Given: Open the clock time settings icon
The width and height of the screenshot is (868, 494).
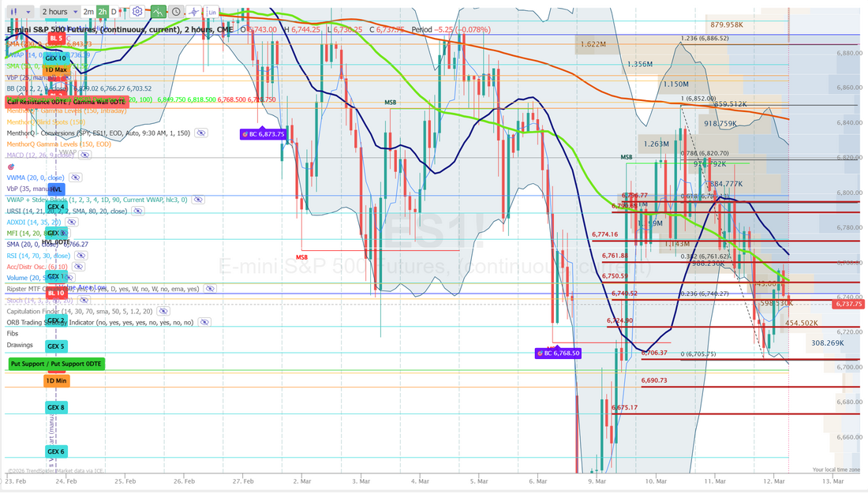Looking at the screenshot, I should point(176,12).
